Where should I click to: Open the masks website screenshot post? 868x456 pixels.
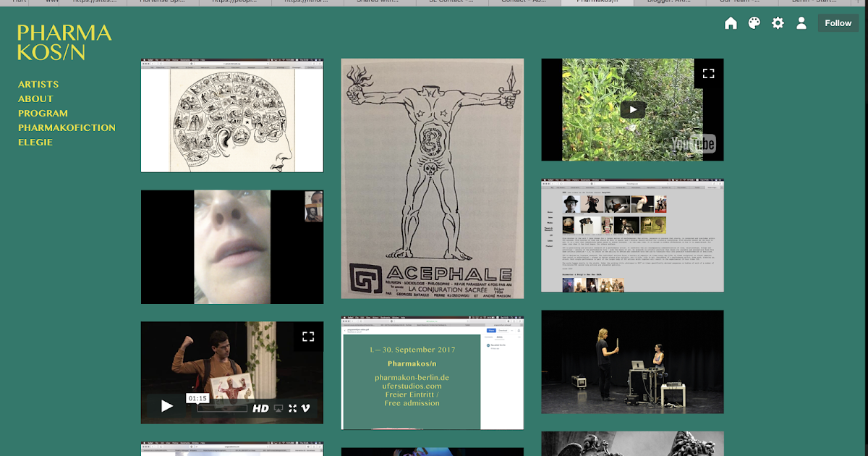tap(632, 235)
